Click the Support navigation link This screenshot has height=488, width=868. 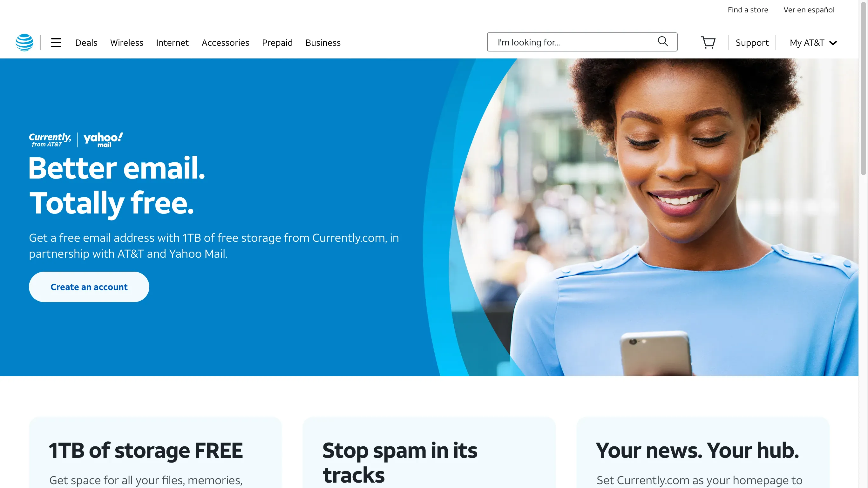[752, 42]
